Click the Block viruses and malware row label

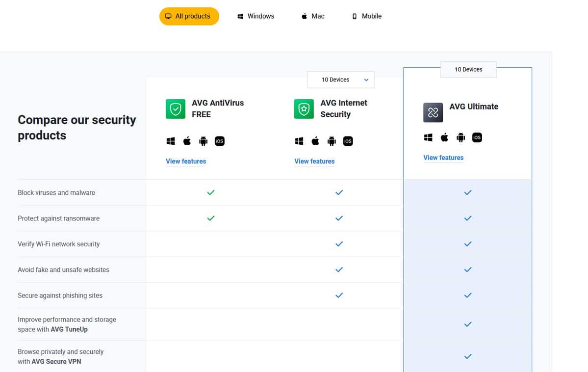click(x=56, y=192)
